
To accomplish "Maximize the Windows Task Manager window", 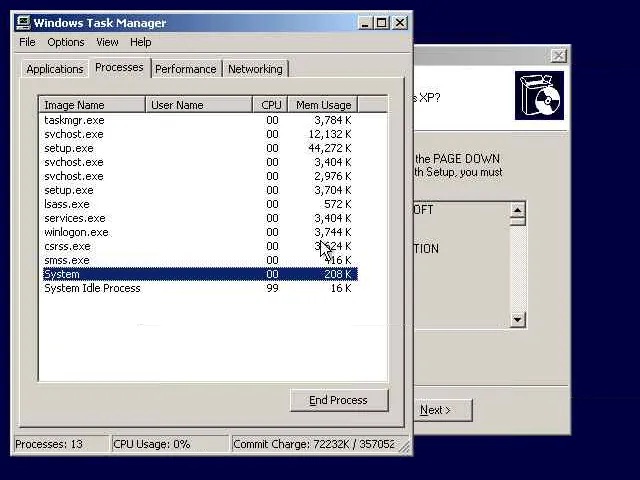I will click(382, 23).
